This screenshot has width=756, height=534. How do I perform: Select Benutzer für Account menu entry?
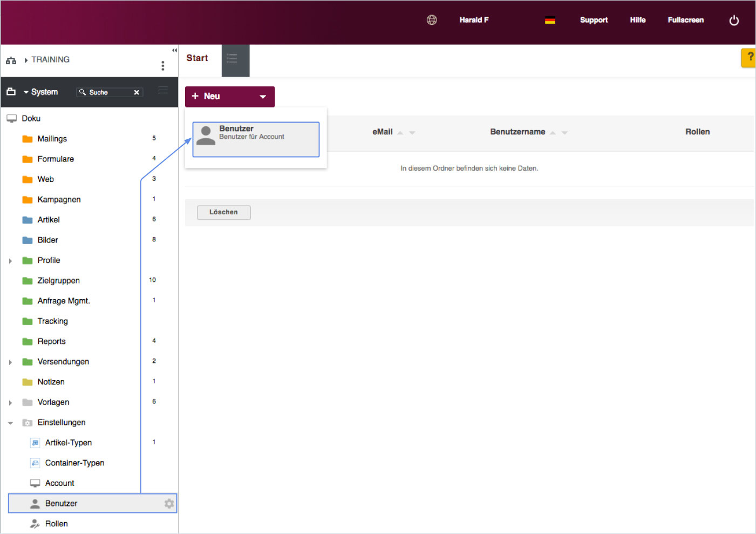point(256,139)
